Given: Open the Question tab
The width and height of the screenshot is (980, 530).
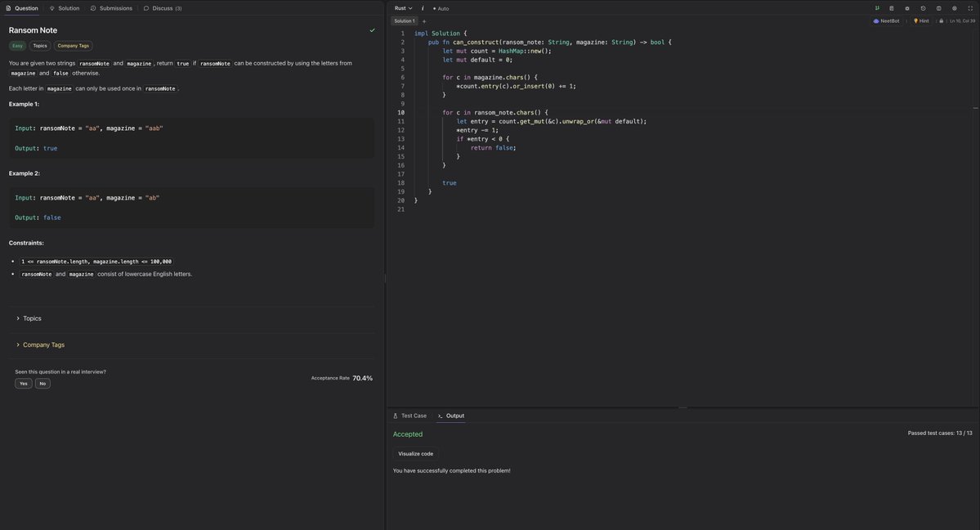Looking at the screenshot, I should [22, 8].
